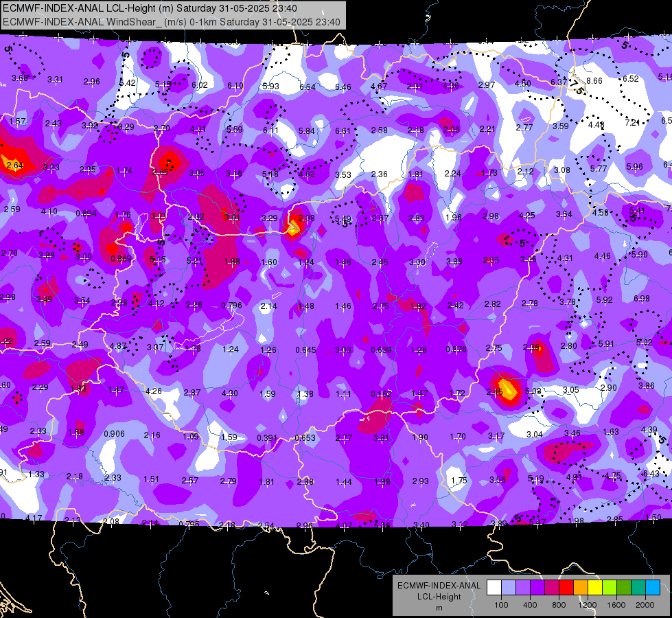672x618 pixels.
Task: Click the wind shear value 5.42
Action: click(128, 83)
